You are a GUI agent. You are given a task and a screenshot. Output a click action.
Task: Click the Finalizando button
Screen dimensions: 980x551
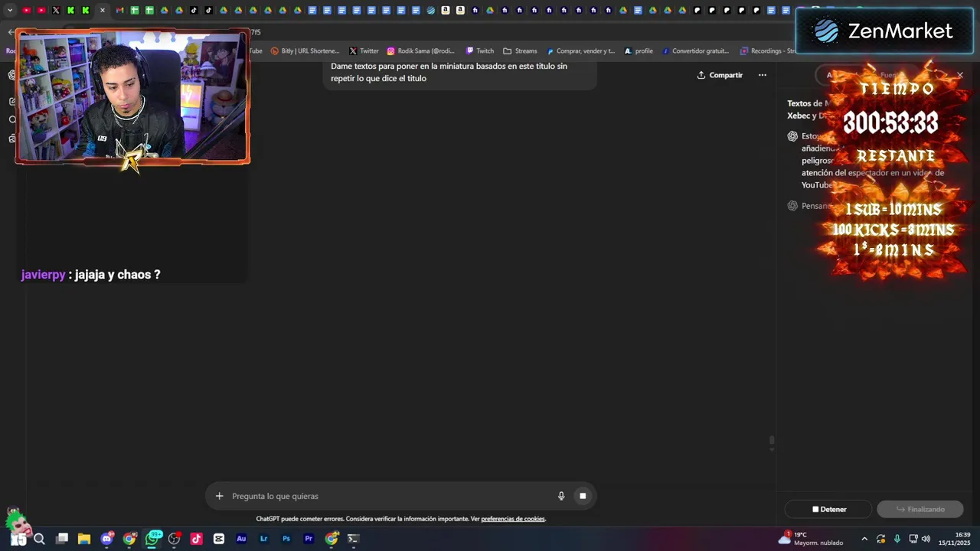click(x=920, y=509)
